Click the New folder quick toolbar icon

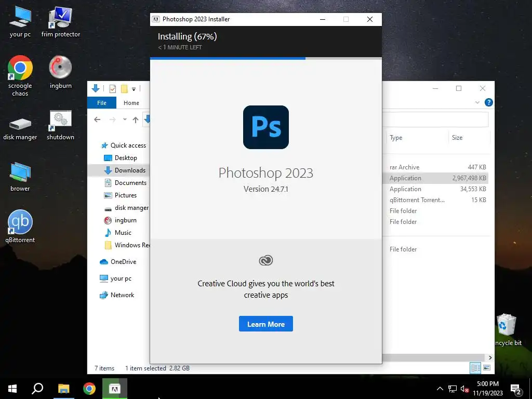point(124,89)
